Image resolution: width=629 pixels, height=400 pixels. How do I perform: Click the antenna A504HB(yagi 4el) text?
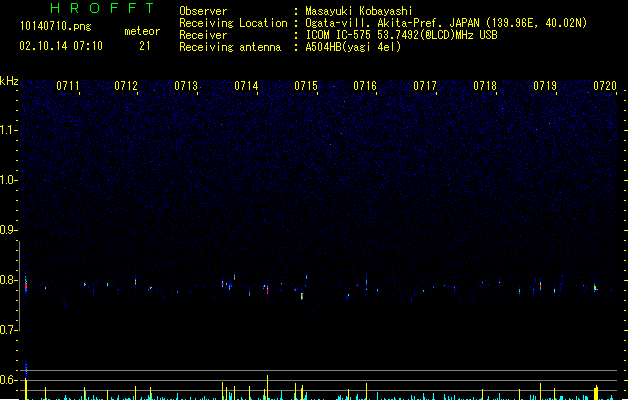pos(353,47)
